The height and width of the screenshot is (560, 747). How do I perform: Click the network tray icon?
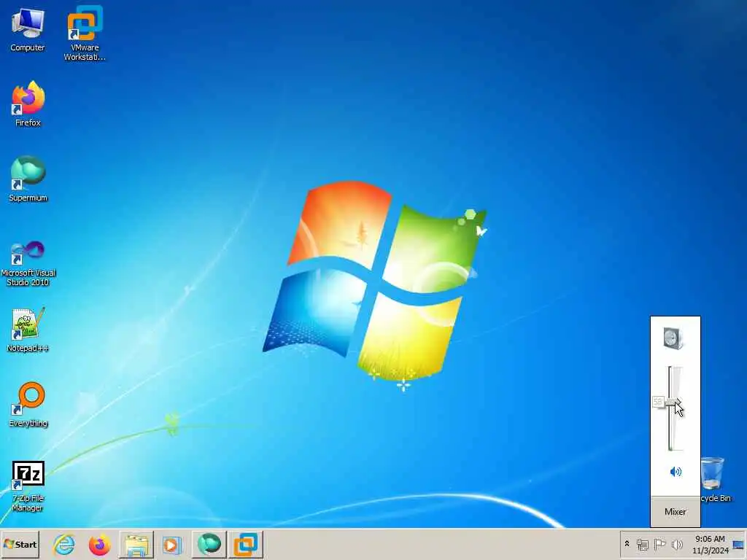(x=643, y=544)
